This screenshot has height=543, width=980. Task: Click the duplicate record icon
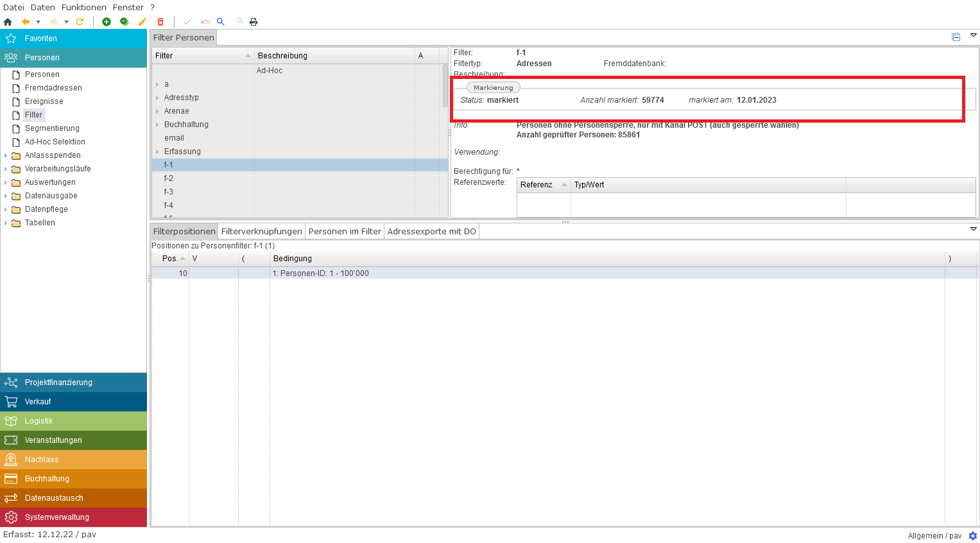pos(125,22)
